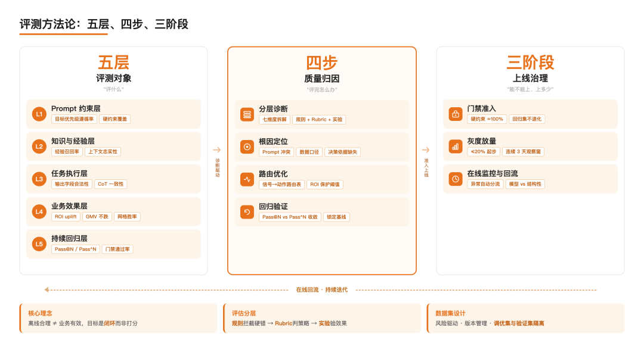The height and width of the screenshot is (346, 644).
Task: Click the L5 circle badge icon
Action: [x=39, y=244]
